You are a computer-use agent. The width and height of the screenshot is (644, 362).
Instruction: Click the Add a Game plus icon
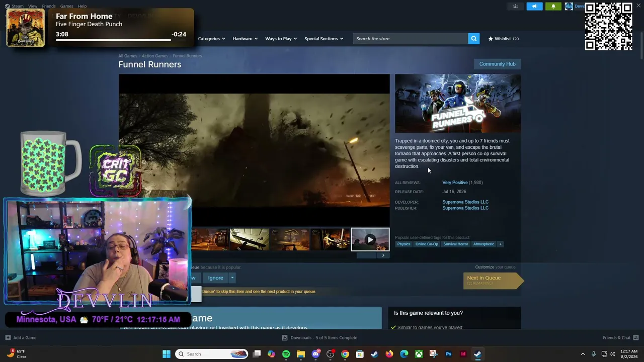coord(8,337)
